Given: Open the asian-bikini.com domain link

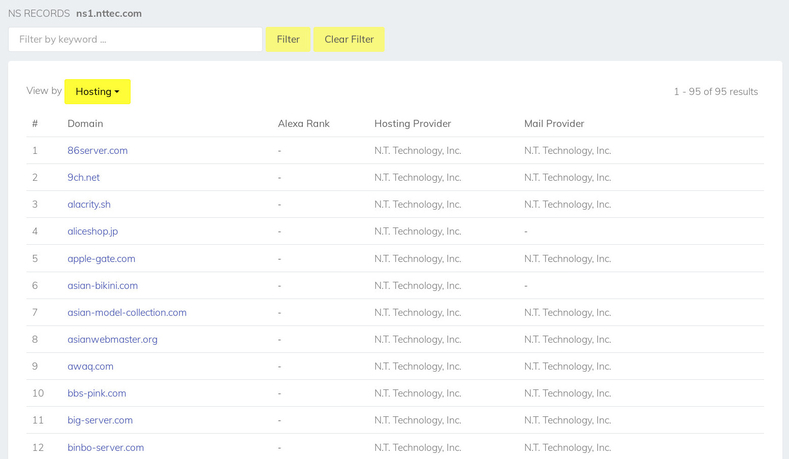Looking at the screenshot, I should click(x=103, y=285).
